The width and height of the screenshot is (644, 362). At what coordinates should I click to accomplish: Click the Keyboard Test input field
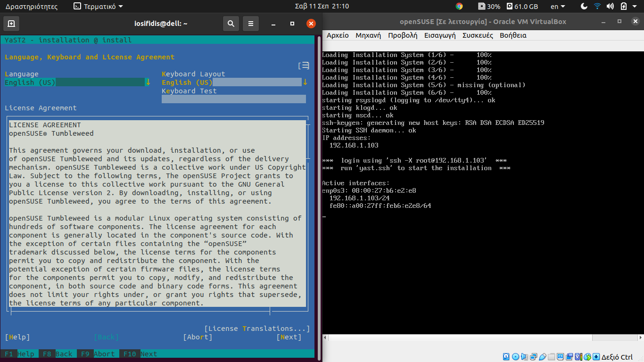point(234,99)
